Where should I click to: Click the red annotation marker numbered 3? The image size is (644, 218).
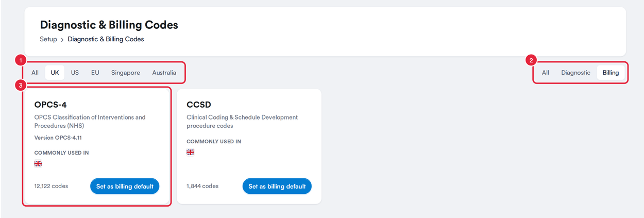(21, 86)
